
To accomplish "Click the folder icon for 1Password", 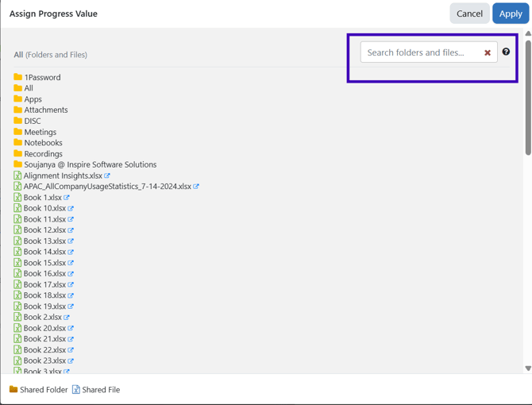I will click(17, 77).
